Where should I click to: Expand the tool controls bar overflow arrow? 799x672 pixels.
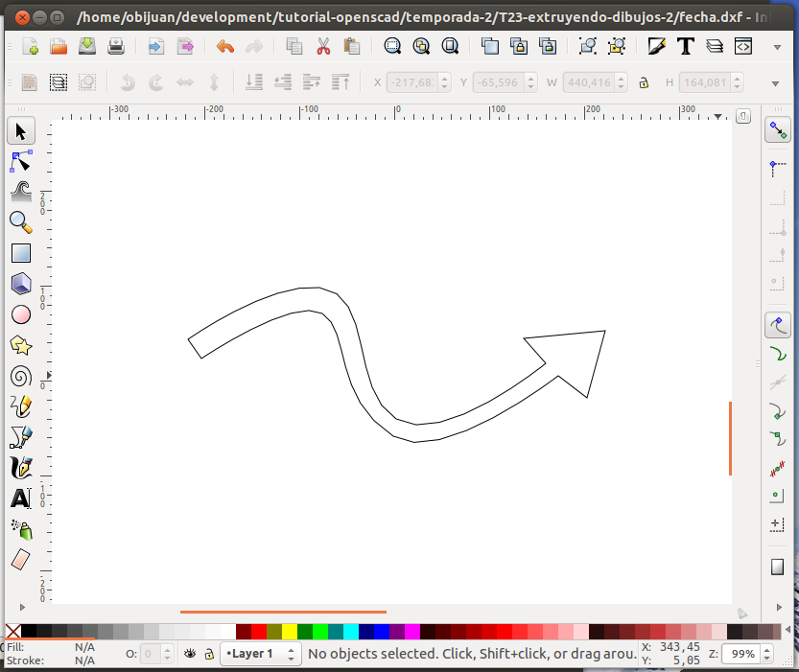click(x=776, y=83)
